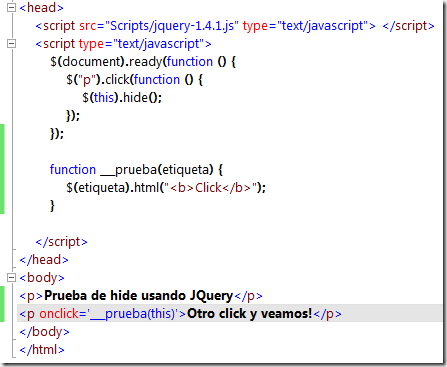The image size is (447, 367).
Task: Click the closing </html> tag
Action: click(x=42, y=350)
